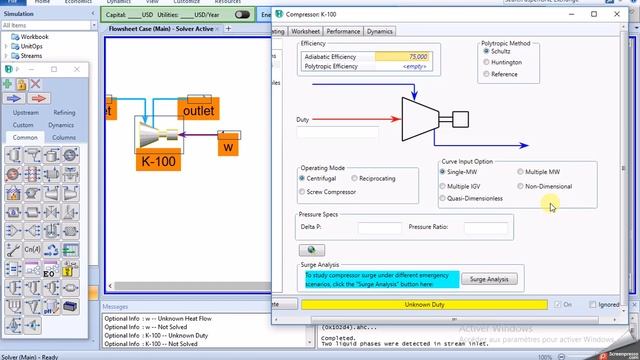Viewport: 640px width, 360px height.
Task: Select the Recycle arrows icon in palette
Action: click(51, 250)
